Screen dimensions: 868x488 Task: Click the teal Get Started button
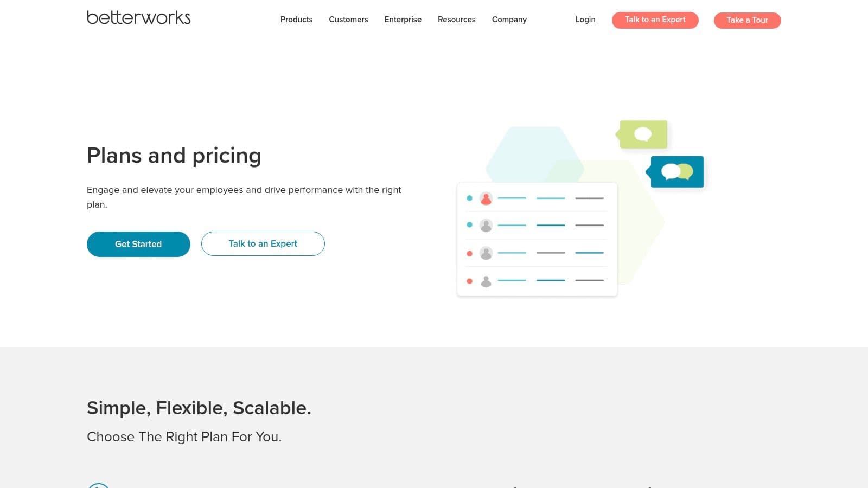(x=138, y=244)
